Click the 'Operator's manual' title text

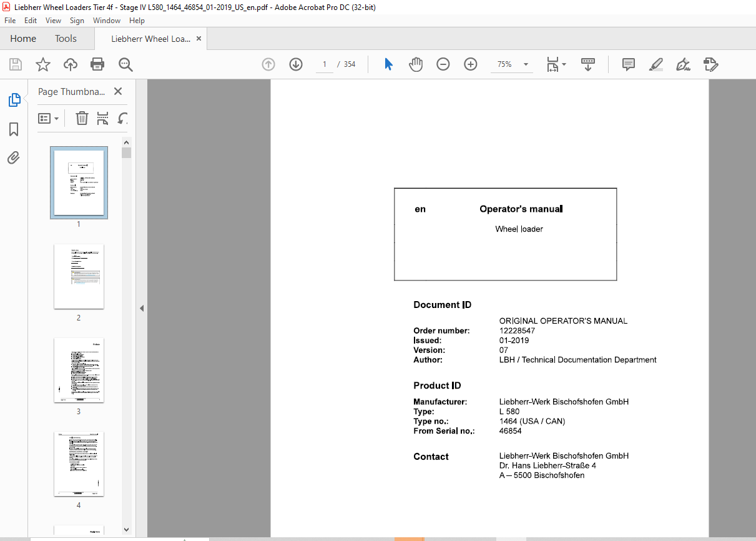click(x=521, y=209)
